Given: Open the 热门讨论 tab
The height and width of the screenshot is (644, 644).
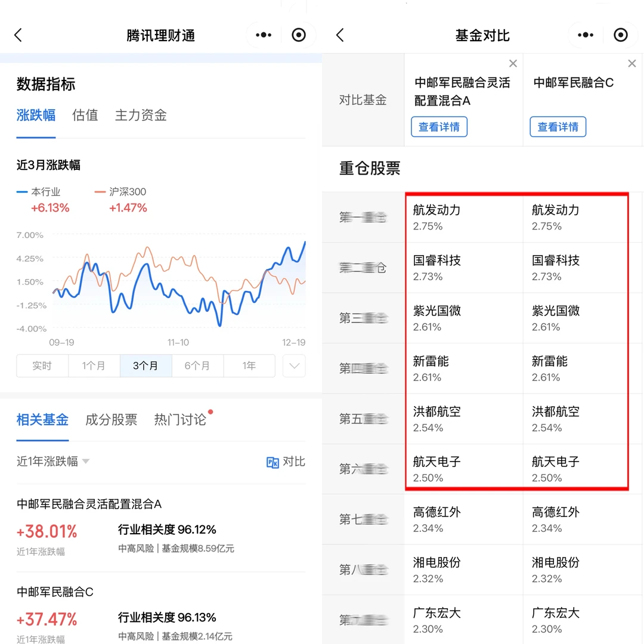Looking at the screenshot, I should tap(179, 419).
